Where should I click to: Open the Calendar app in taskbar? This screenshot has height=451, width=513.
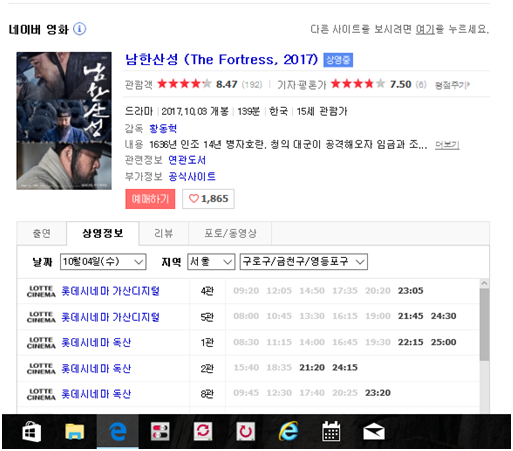[331, 432]
